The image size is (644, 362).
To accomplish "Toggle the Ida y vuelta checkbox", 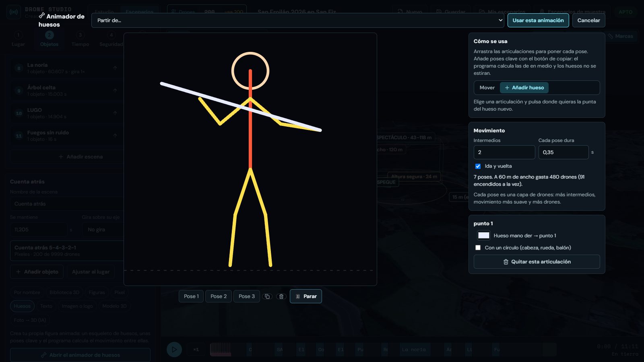I will click(478, 166).
